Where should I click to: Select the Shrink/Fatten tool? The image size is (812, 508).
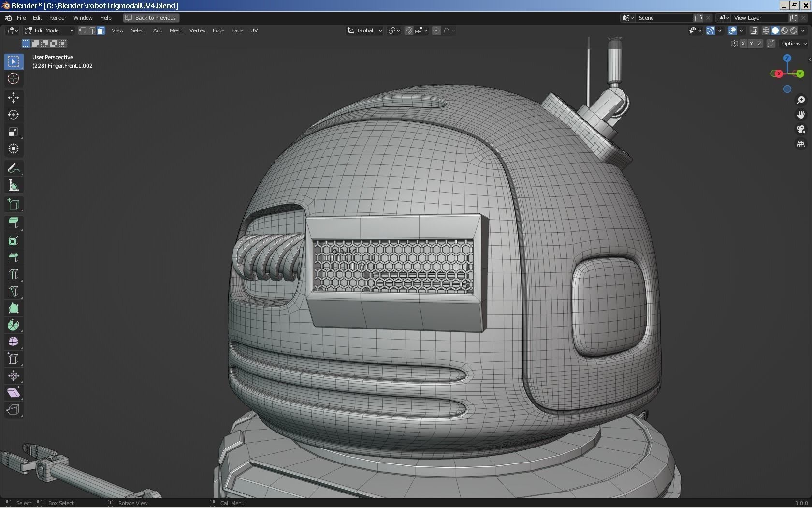(x=14, y=375)
